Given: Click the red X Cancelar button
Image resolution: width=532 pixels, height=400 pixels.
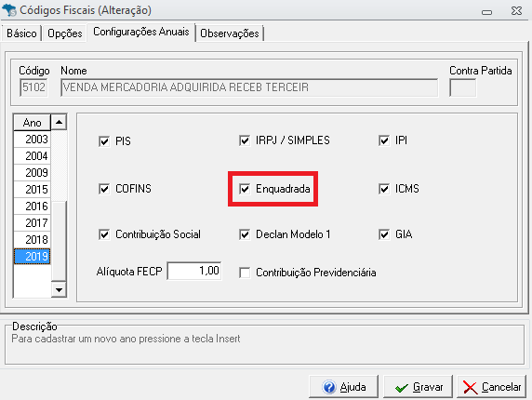Looking at the screenshot, I should (491, 386).
